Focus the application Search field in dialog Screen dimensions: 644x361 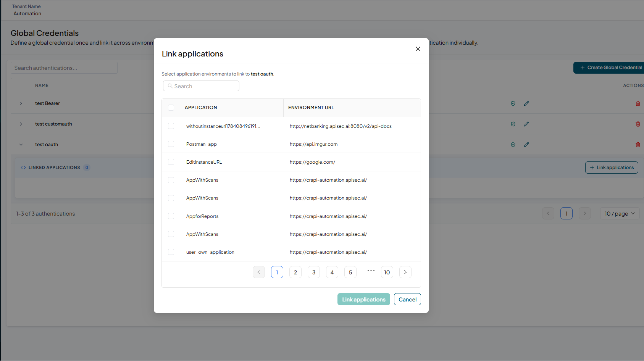click(201, 86)
